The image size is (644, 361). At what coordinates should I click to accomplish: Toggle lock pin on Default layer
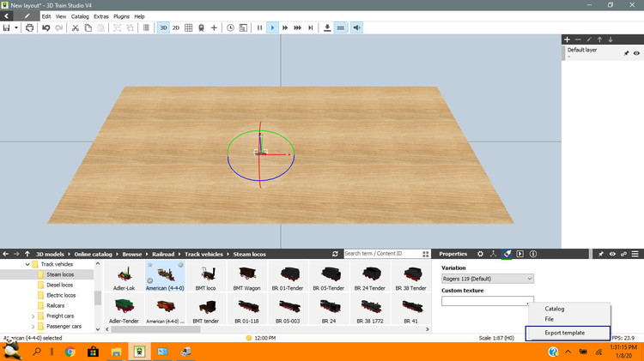626,53
